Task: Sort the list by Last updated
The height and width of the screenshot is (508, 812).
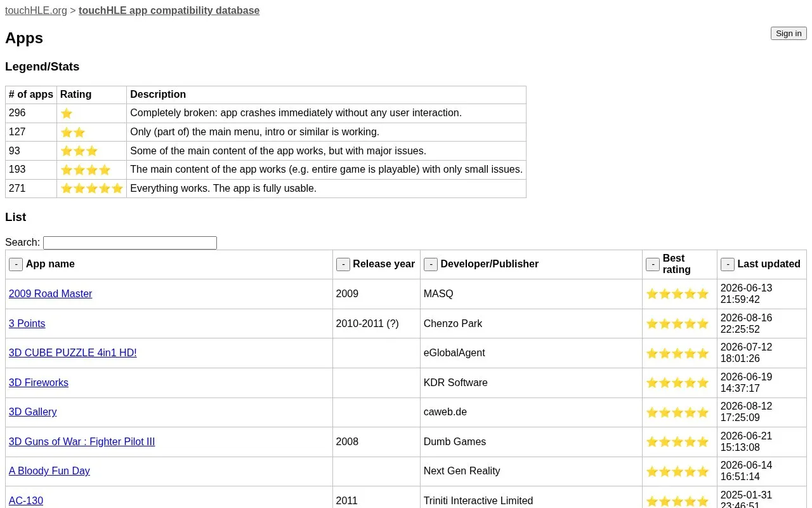Action: coord(728,264)
